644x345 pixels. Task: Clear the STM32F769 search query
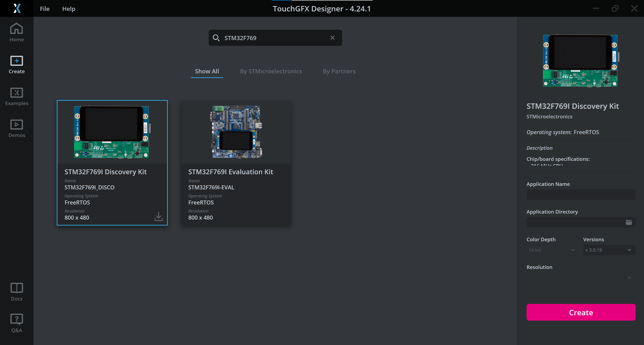[332, 38]
